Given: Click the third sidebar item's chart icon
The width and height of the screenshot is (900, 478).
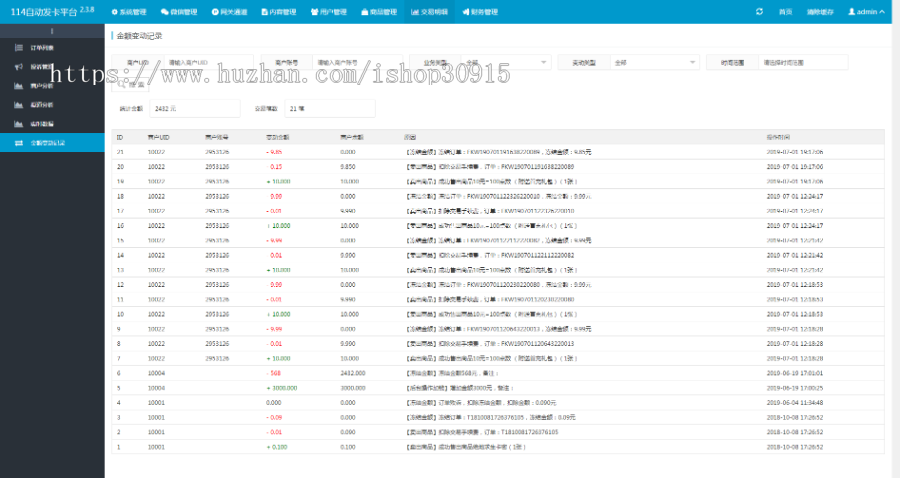Looking at the screenshot, I should click(19, 85).
